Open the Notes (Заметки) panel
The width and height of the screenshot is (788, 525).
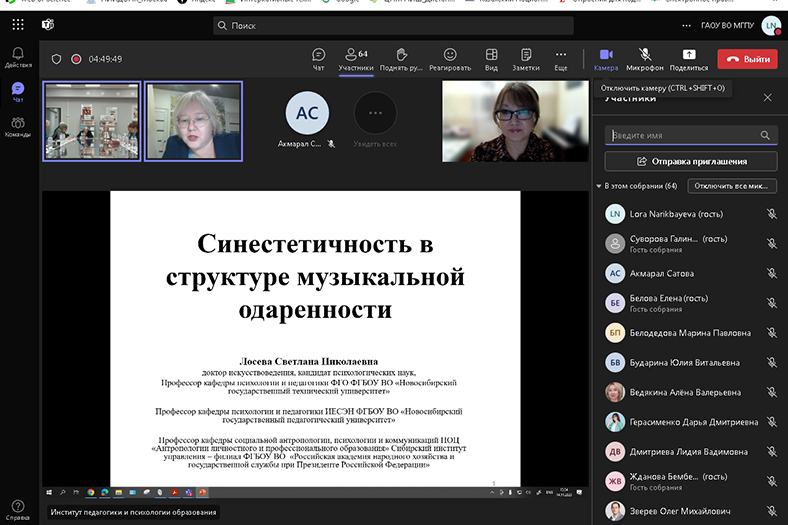tap(526, 58)
